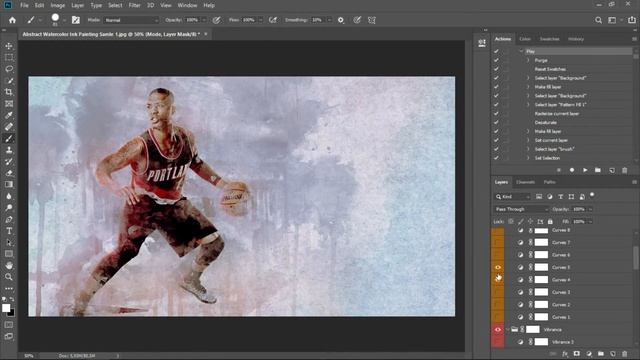Open the Smoothing value dropdown
Screen dimensions: 640x360
pos(329,20)
